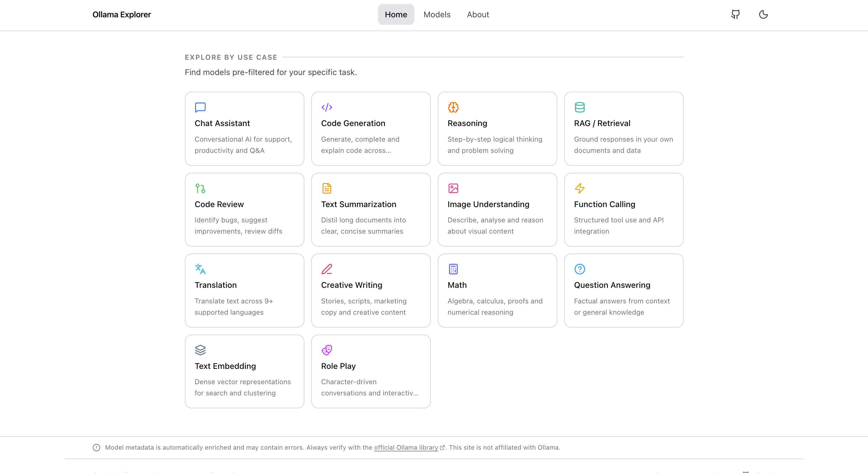Click the Math calculator icon
868x473 pixels.
click(453, 269)
